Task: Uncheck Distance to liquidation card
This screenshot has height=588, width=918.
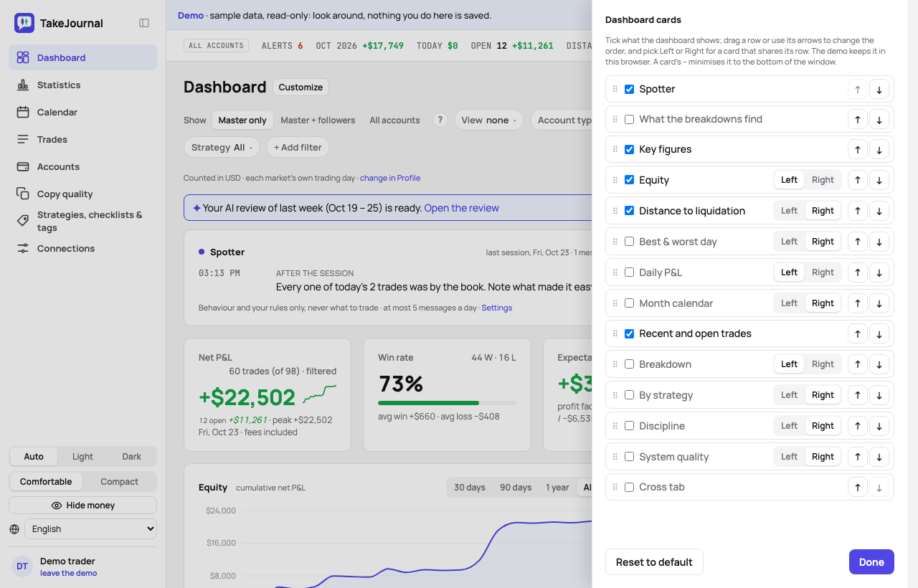Action: pos(629,211)
